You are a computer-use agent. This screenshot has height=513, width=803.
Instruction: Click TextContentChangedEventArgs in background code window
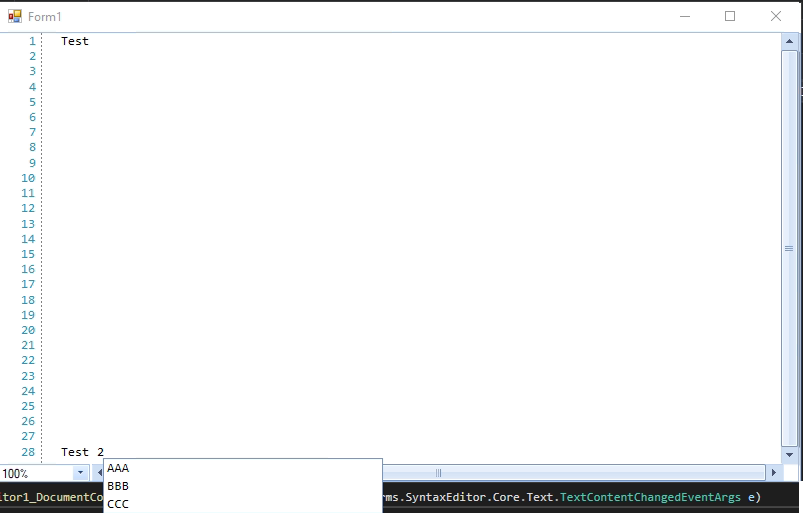[x=650, y=497]
